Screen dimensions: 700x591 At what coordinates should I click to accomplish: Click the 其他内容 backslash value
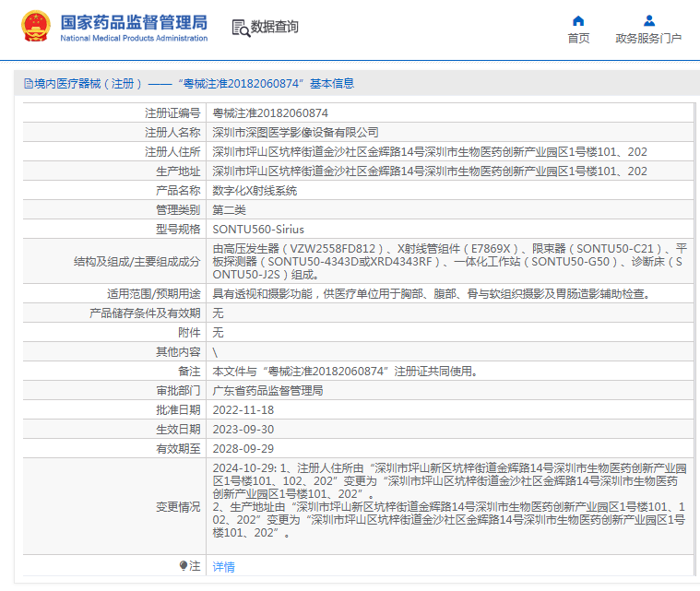(x=215, y=352)
